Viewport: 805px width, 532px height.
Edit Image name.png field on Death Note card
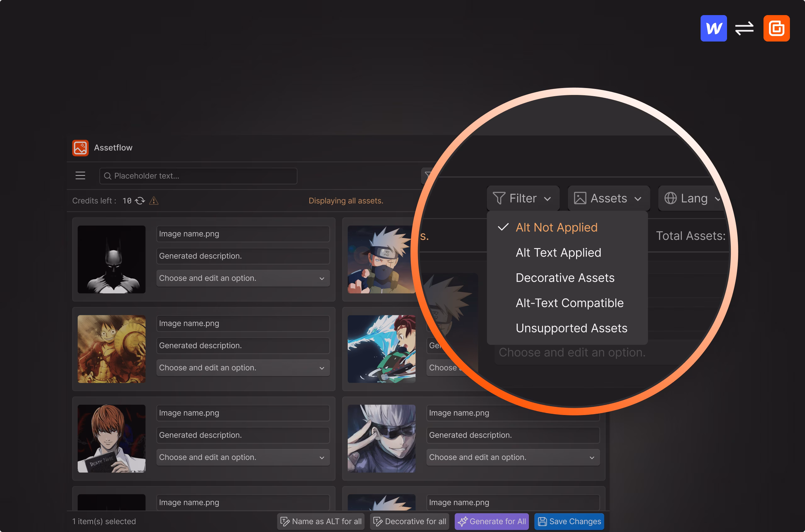[x=243, y=413]
